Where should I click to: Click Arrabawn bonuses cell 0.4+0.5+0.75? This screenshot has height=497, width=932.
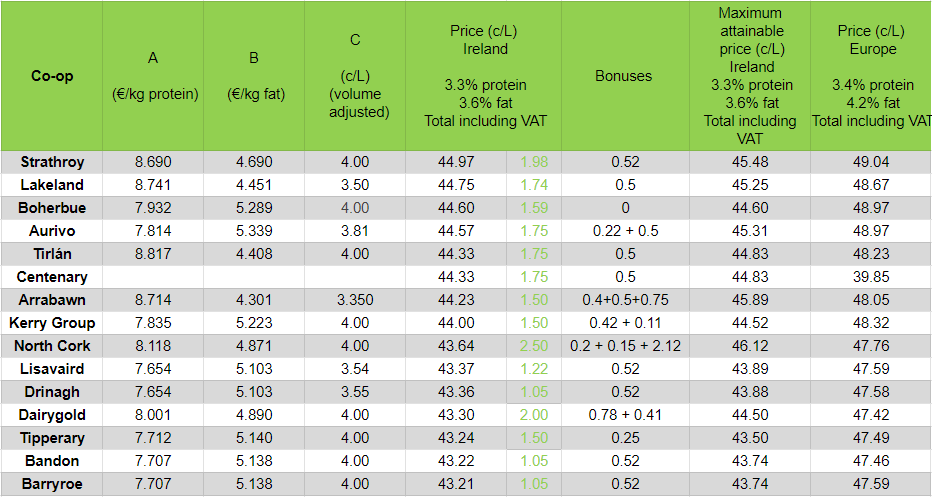tap(624, 300)
